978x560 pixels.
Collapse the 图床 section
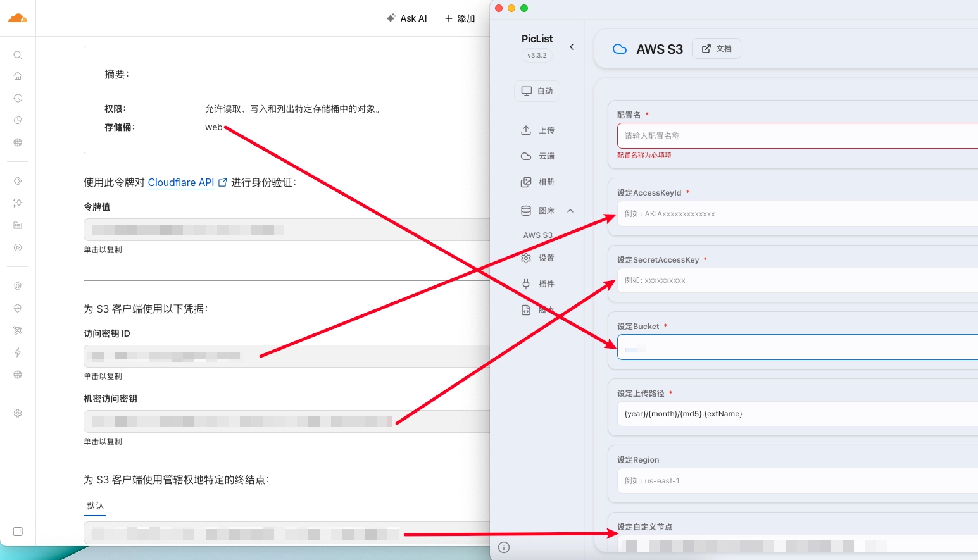(570, 211)
